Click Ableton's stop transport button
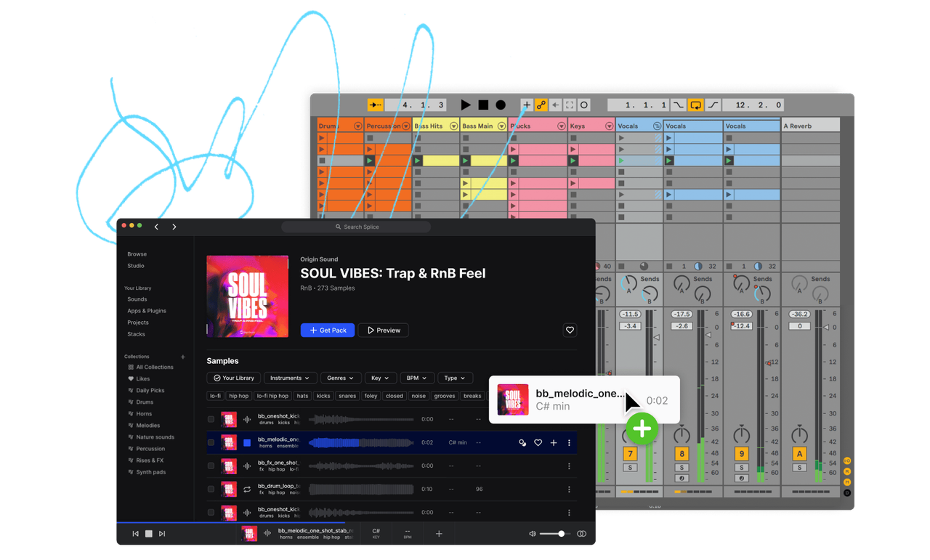 483,105
